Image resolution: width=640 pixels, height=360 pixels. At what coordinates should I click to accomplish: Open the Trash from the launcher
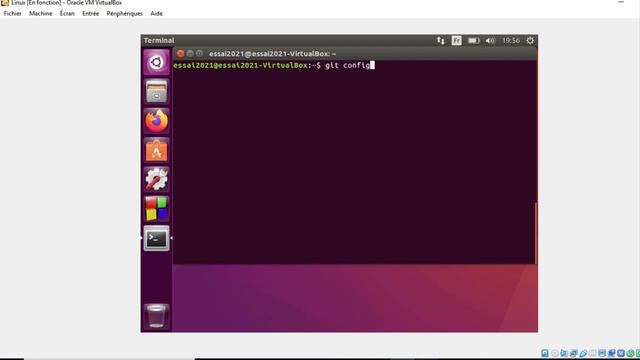tap(156, 316)
